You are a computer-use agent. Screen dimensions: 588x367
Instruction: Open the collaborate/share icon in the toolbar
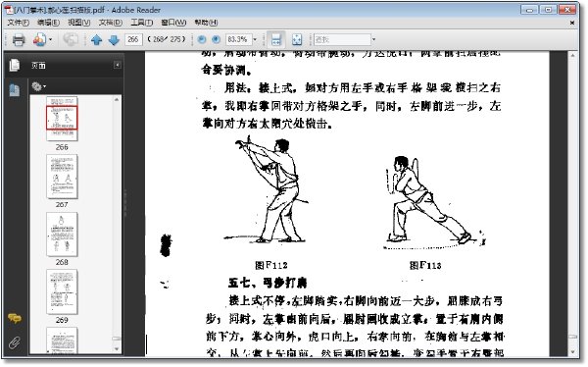(39, 39)
